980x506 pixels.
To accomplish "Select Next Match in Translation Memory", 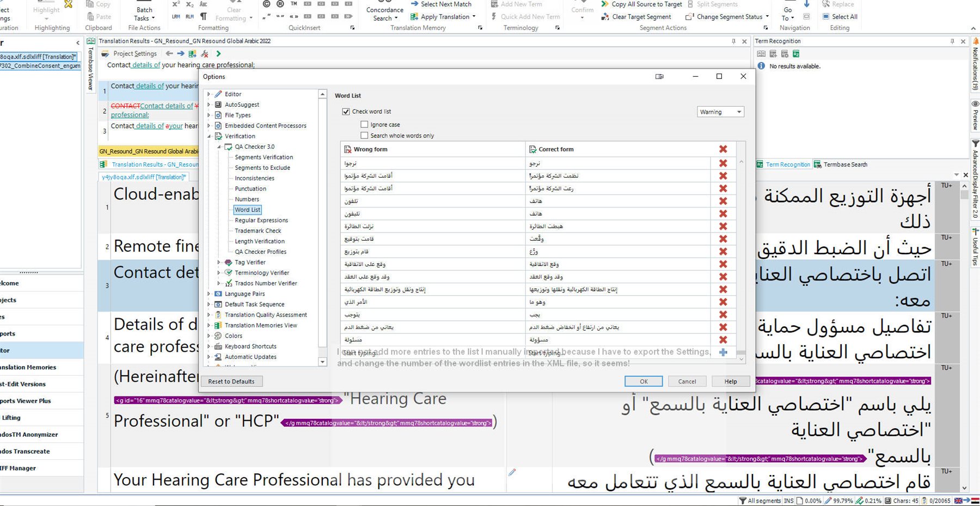I will coord(441,4).
